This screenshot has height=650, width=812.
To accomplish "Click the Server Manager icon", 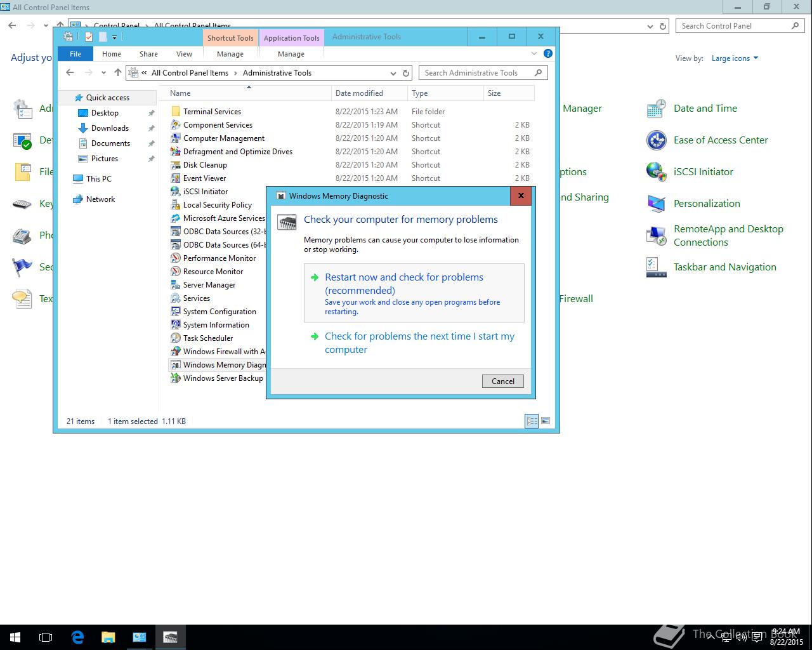I will [176, 285].
